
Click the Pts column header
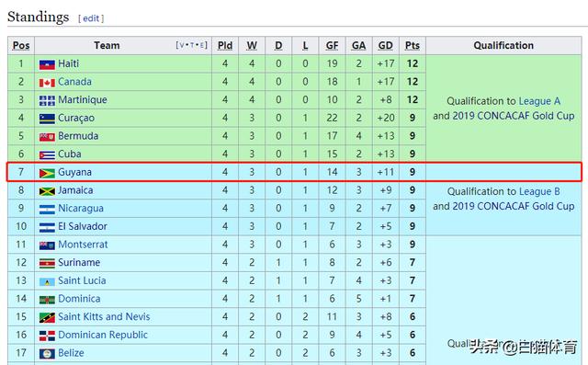413,45
